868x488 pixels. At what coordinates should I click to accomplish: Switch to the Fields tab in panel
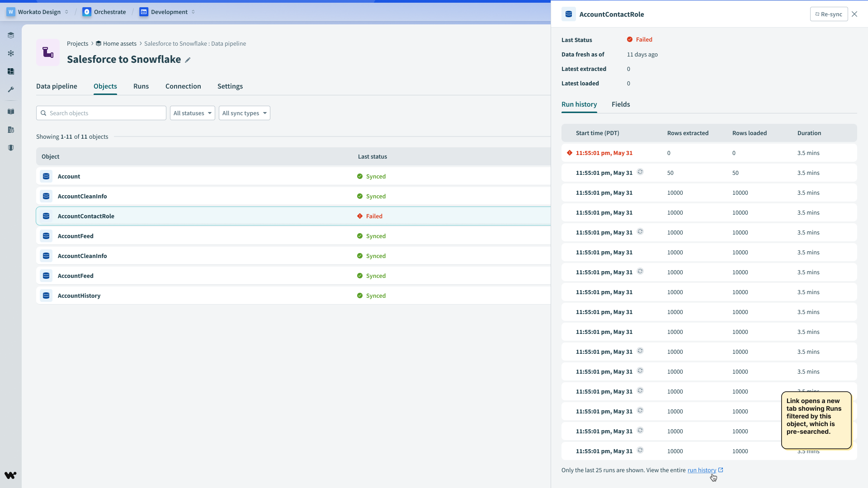point(621,104)
